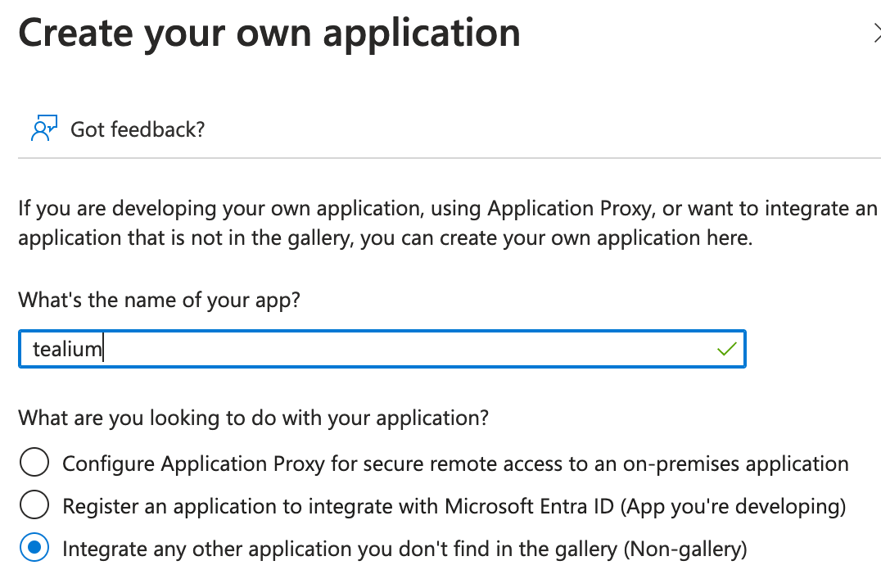Click "What are you looking to do" question

coord(254,418)
